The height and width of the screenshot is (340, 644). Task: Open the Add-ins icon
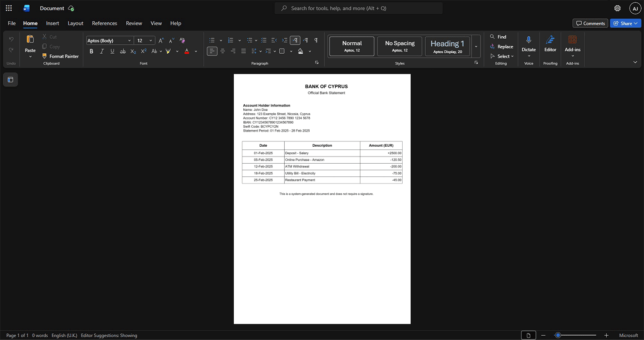(x=572, y=40)
